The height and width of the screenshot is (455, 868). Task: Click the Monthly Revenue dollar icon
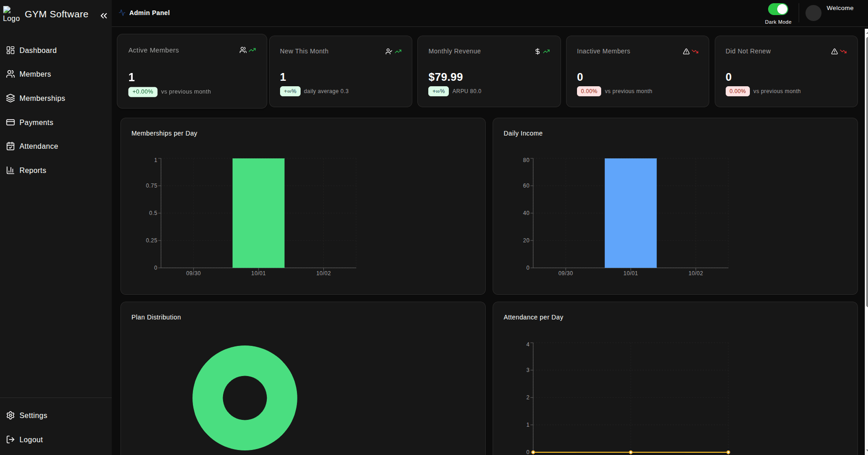coord(537,51)
